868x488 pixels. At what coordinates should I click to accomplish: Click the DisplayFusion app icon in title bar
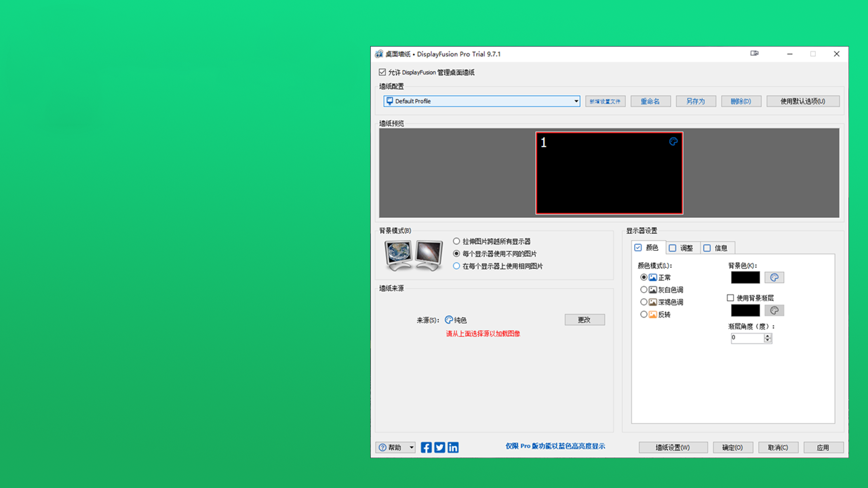379,54
